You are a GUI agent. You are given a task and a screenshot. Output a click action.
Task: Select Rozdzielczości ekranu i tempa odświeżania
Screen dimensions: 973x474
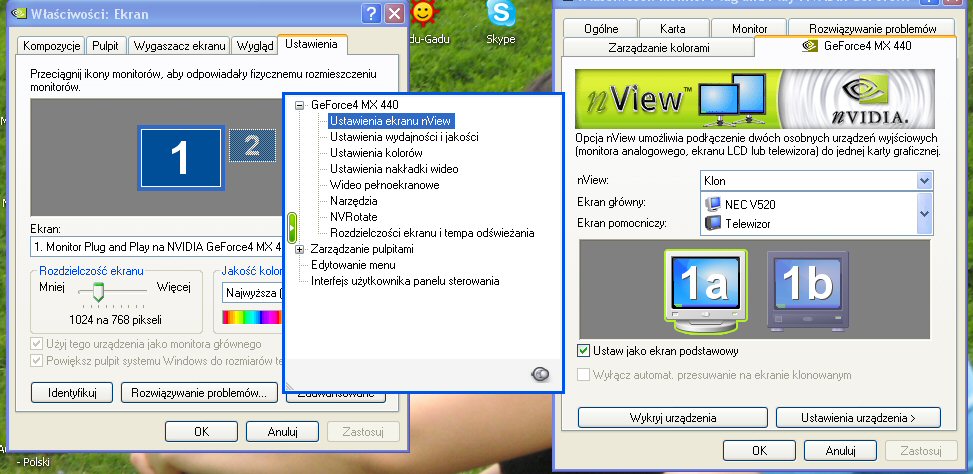[432, 233]
